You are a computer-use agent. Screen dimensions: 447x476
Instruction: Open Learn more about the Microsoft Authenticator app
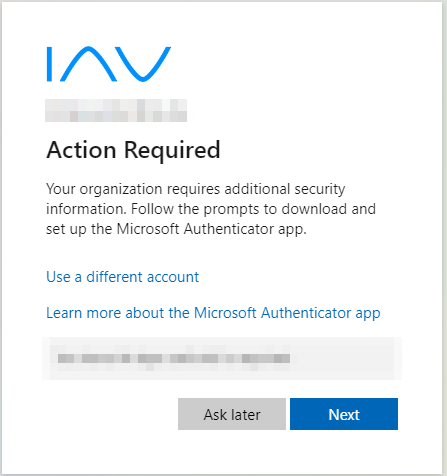coord(213,313)
